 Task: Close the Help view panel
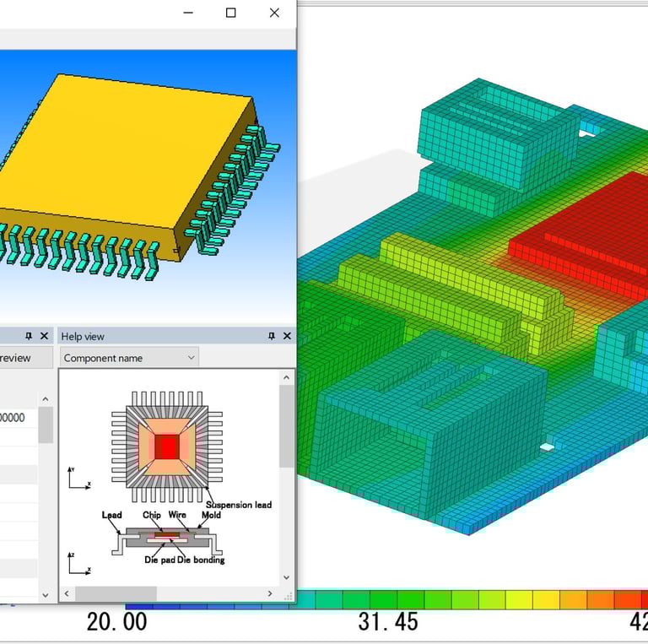pos(287,336)
